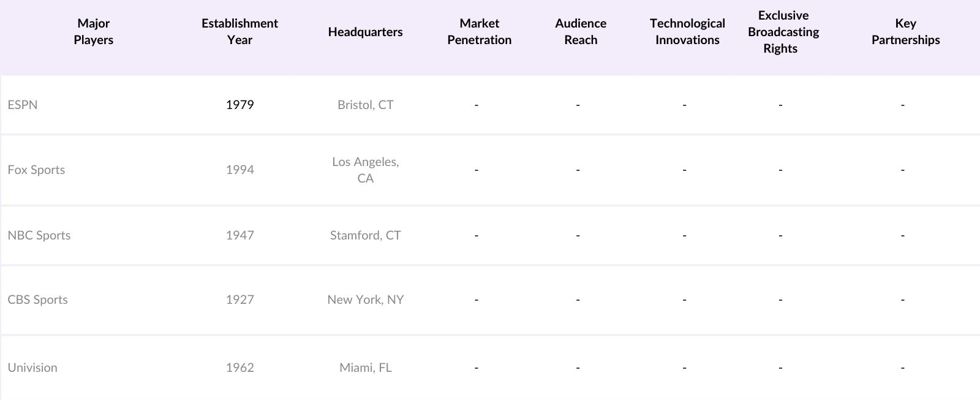Select the Exclusive Broadcasting Rights header

coord(783,32)
